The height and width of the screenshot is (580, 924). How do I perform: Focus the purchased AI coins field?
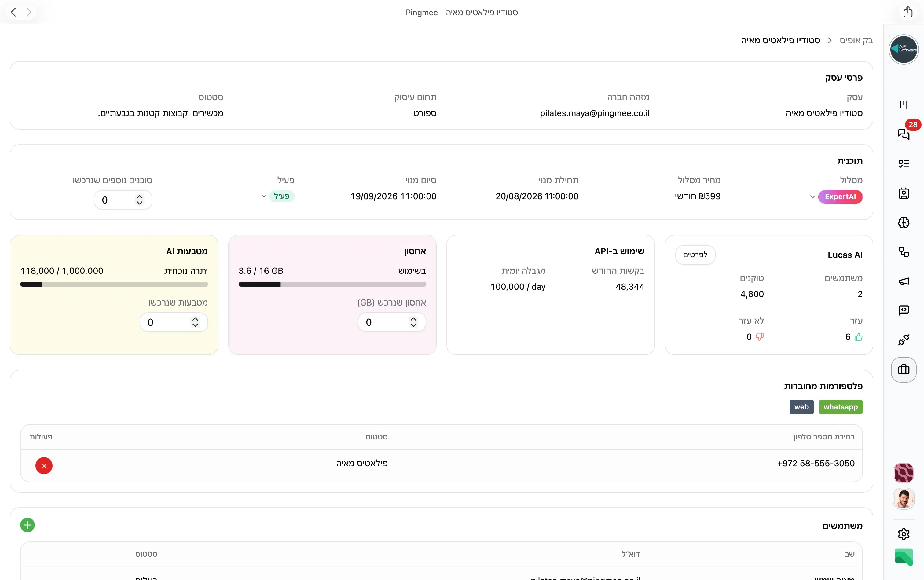174,322
